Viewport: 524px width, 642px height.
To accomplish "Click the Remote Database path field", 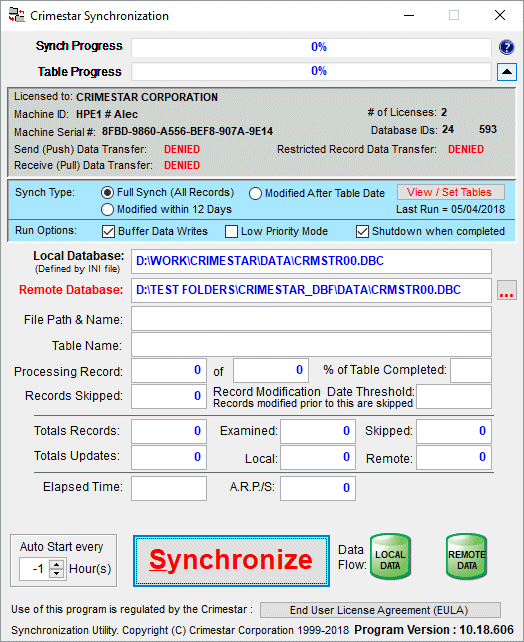I will [x=311, y=290].
